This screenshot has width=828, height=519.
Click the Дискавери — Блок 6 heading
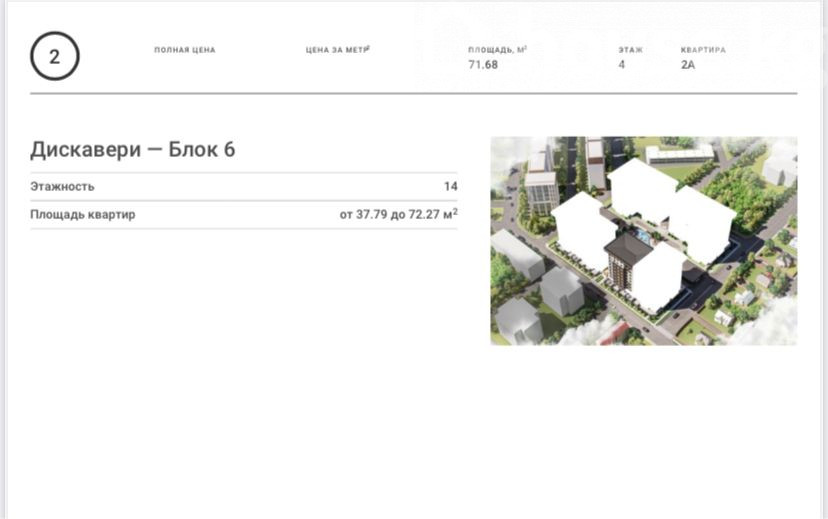click(x=132, y=150)
